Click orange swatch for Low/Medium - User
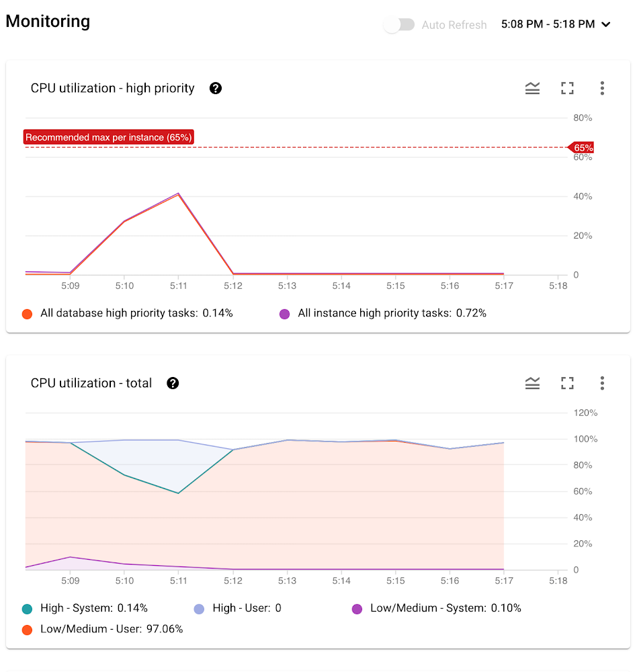 [27, 630]
